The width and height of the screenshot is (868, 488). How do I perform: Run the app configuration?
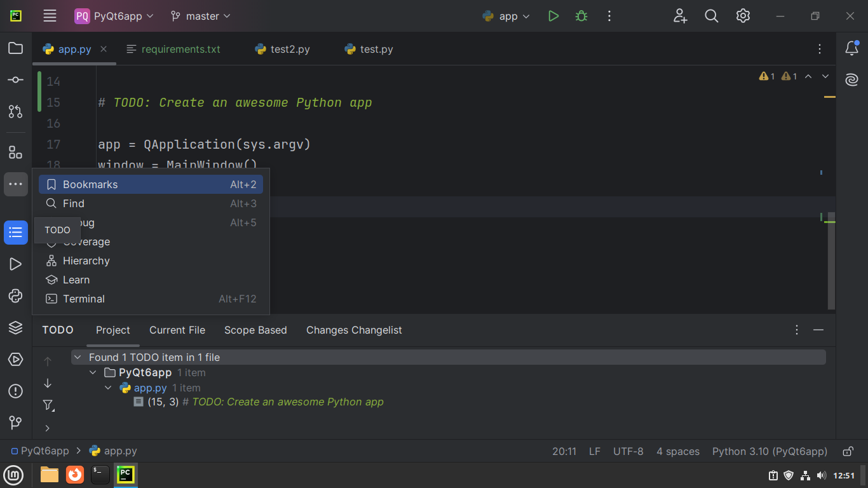pyautogui.click(x=553, y=16)
